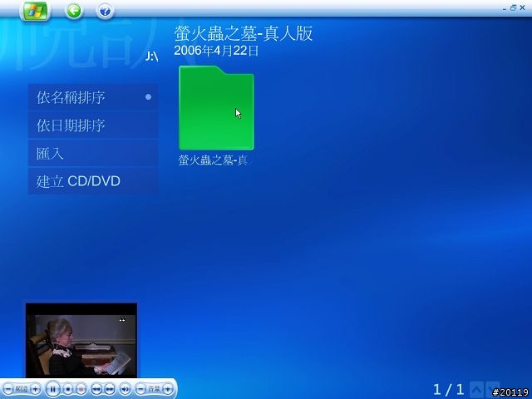
Task: Pause the playing video
Action: [x=52, y=389]
